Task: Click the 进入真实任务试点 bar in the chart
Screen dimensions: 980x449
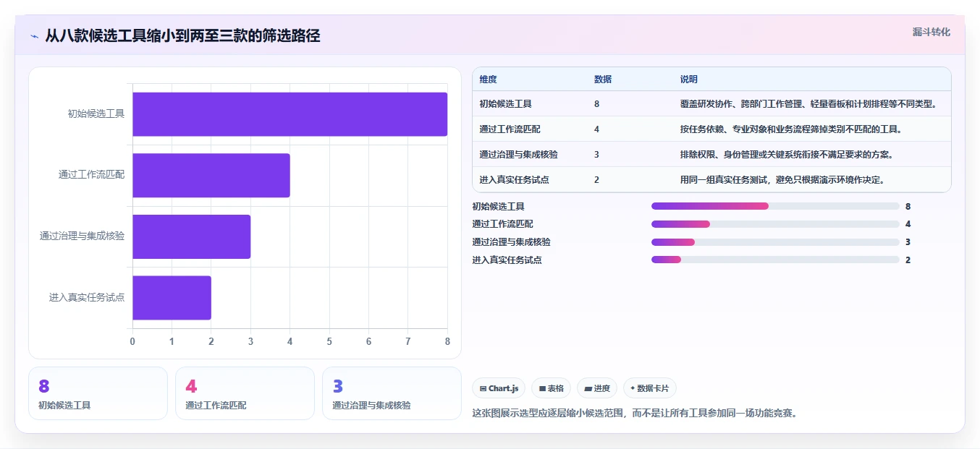Action: [172, 298]
